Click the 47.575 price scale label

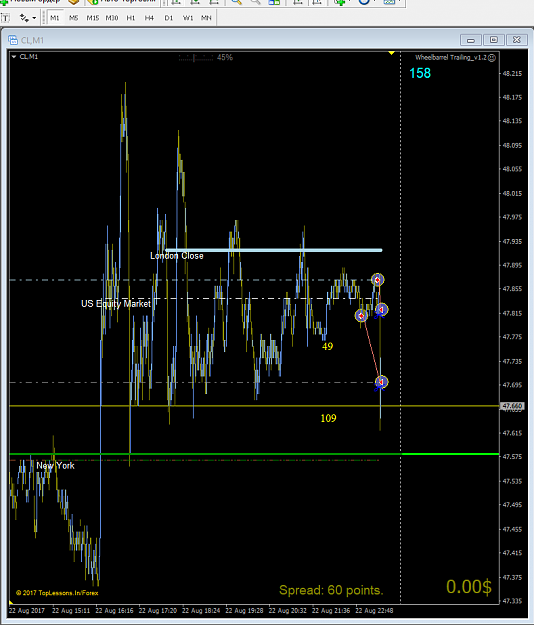512,457
